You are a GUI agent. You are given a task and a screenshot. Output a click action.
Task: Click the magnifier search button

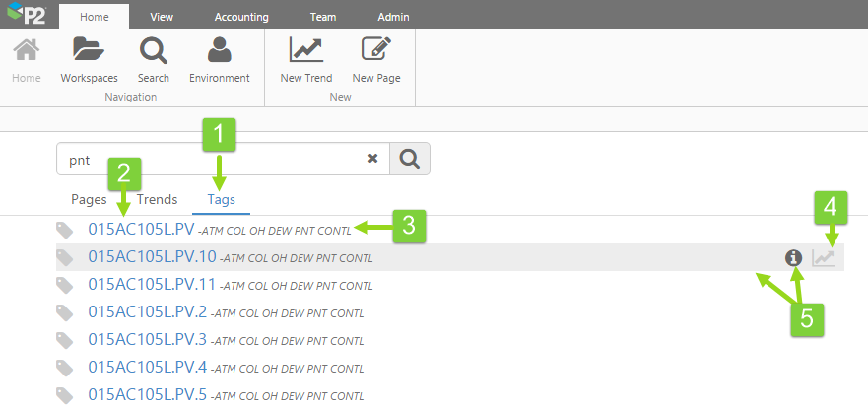(x=410, y=159)
